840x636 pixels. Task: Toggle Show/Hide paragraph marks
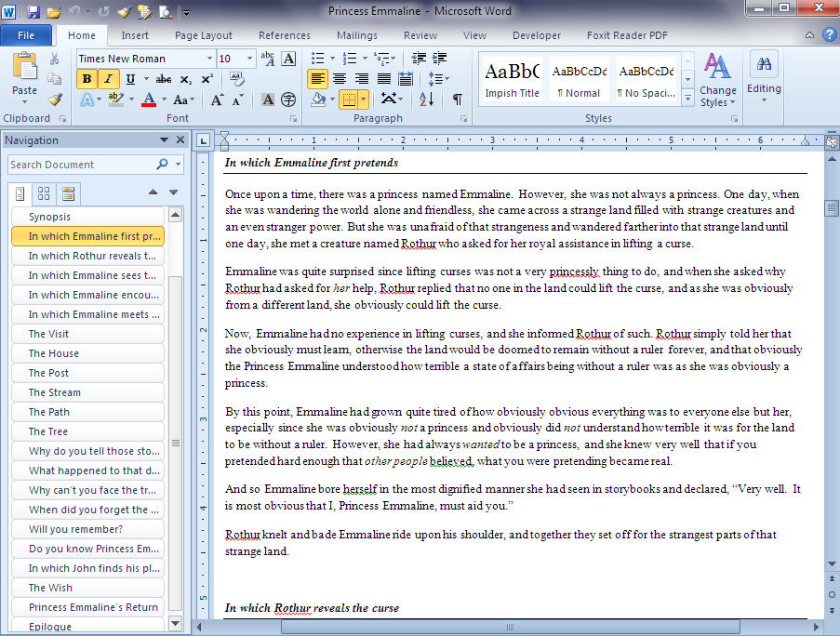click(458, 99)
